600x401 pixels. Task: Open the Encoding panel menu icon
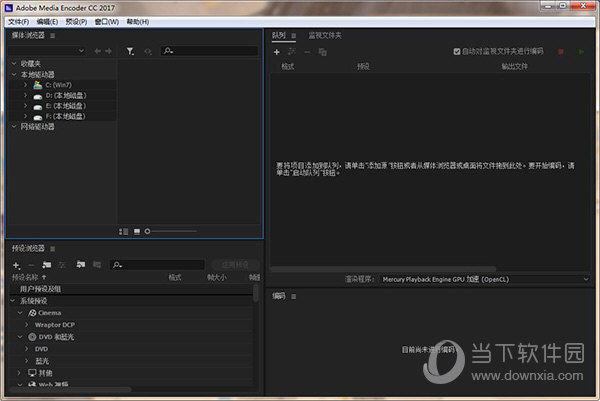293,296
